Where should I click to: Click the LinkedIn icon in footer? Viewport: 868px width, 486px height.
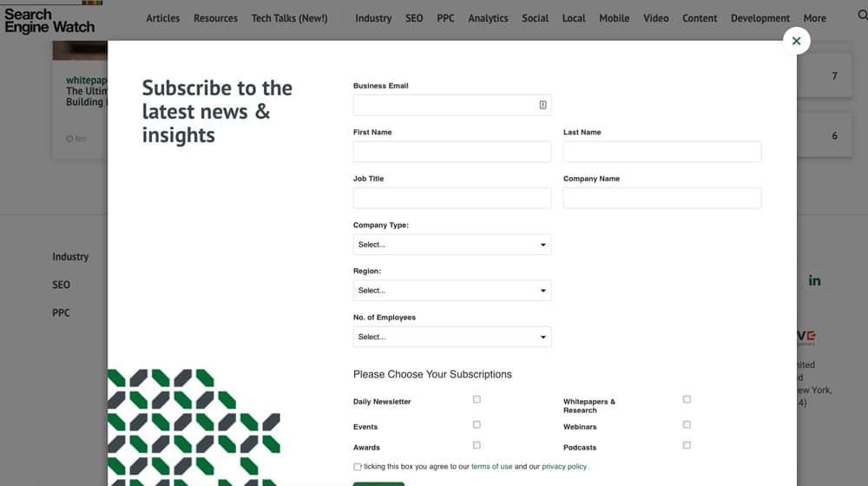pyautogui.click(x=814, y=280)
